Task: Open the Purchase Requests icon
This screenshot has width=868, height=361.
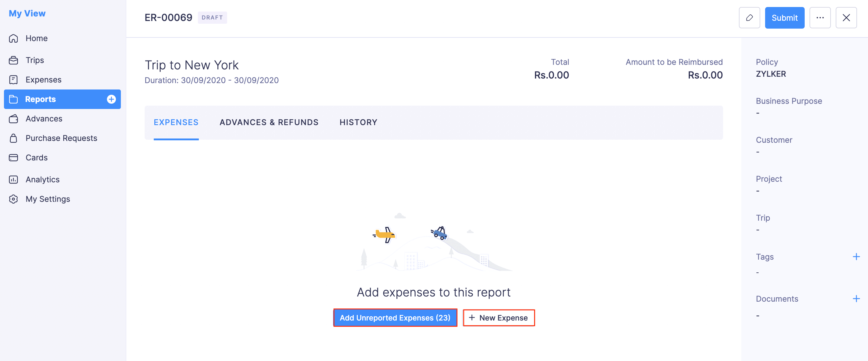Action: point(13,138)
